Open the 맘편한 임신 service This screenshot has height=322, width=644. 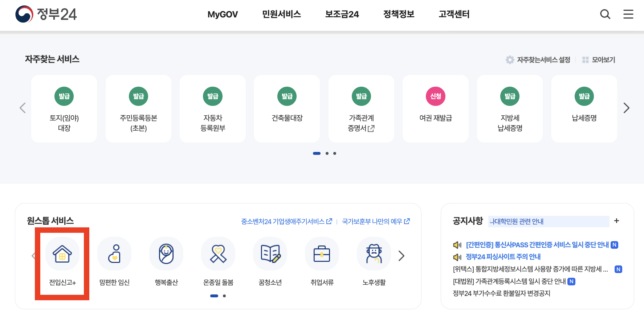[114, 262]
